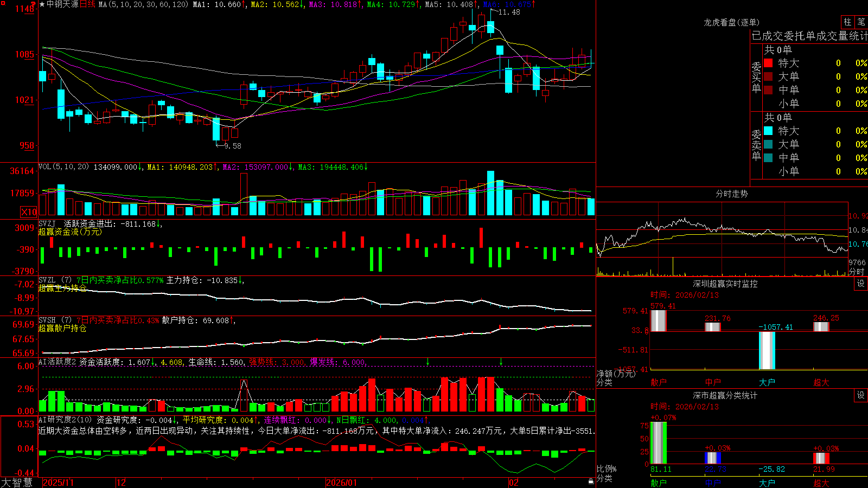Click the 中钢天源 stock name

[62, 4]
